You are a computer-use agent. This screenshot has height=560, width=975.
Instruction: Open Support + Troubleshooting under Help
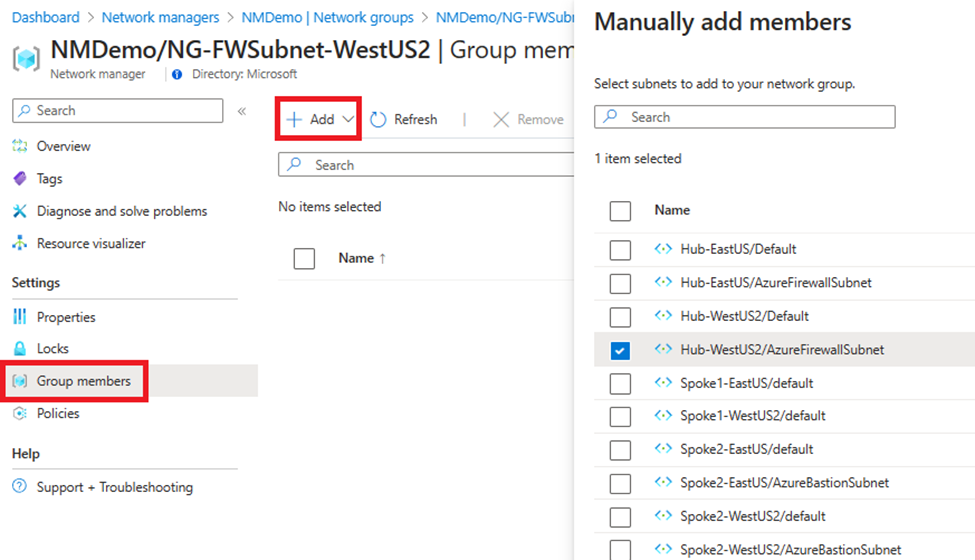coord(114,487)
